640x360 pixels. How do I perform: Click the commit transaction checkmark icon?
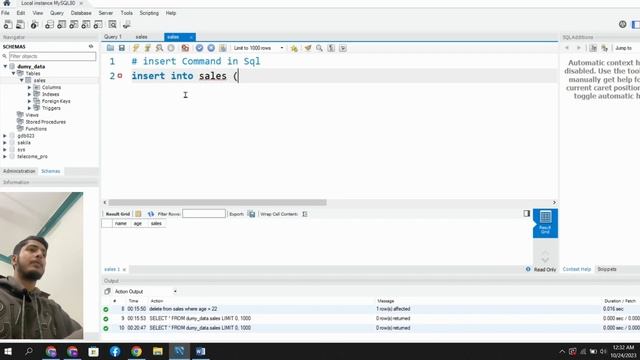click(x=199, y=48)
